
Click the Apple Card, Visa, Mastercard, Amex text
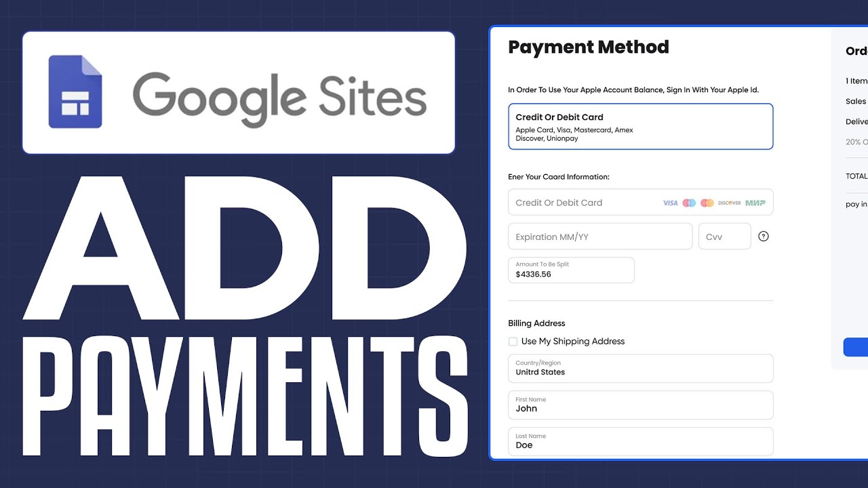point(574,130)
